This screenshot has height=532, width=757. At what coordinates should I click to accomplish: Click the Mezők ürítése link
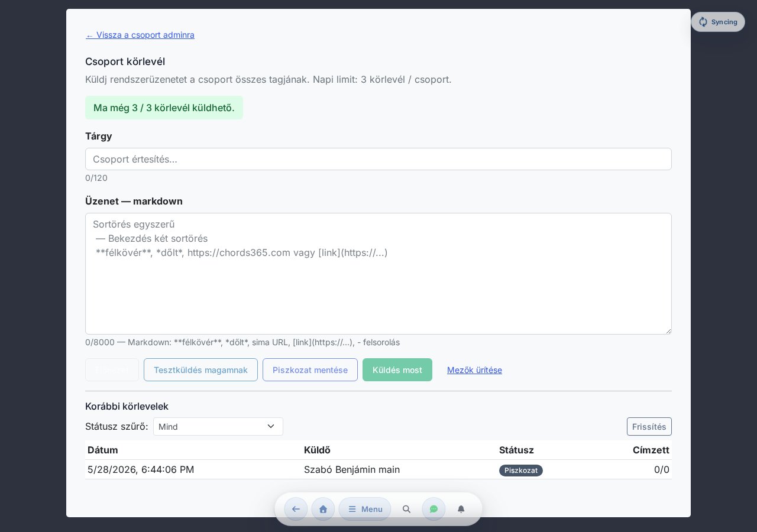coord(474,370)
